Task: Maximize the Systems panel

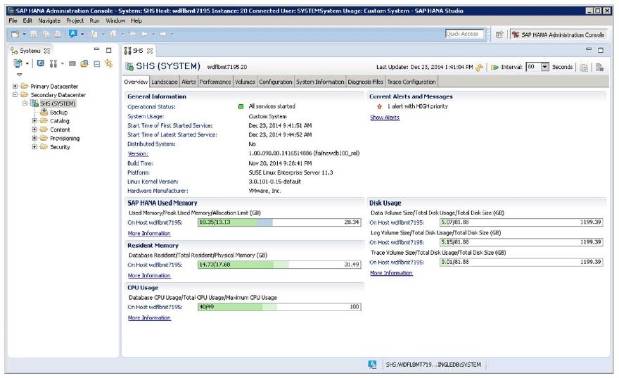Action: pos(109,51)
